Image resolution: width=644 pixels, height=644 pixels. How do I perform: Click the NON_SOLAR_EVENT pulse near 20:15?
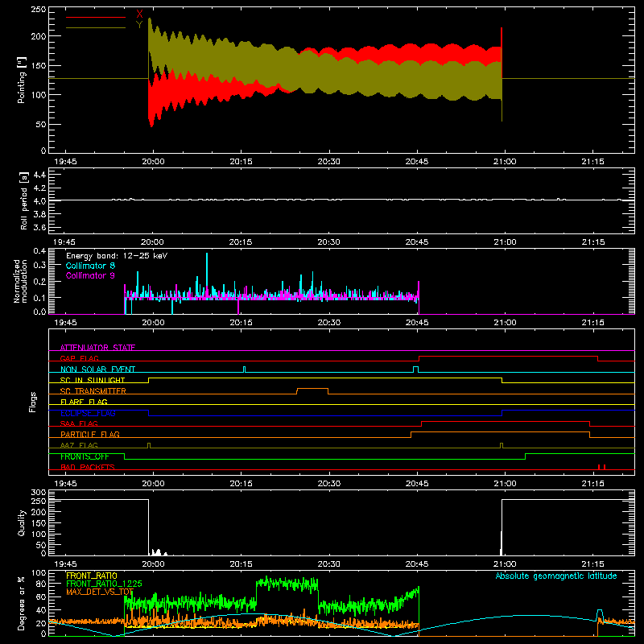pyautogui.click(x=245, y=369)
